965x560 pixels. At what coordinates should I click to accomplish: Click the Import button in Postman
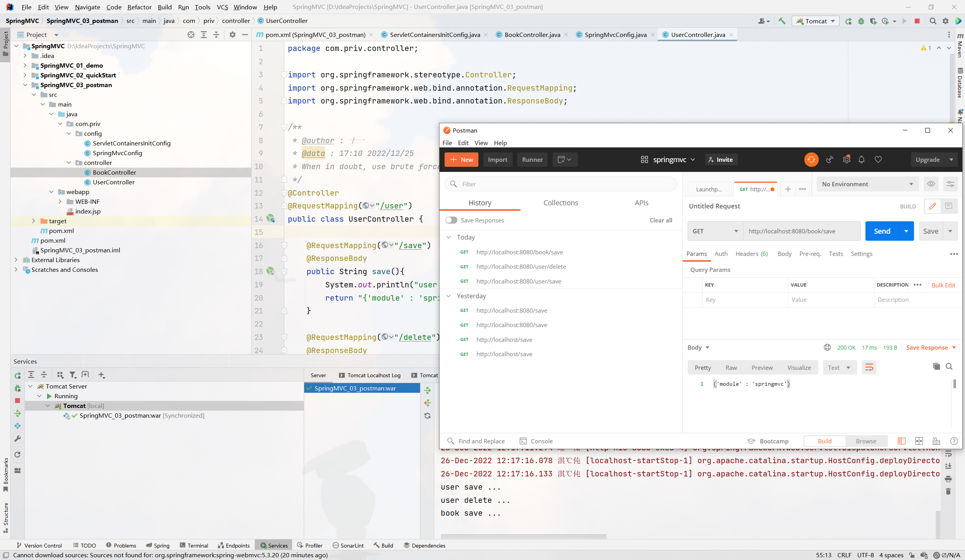point(497,159)
